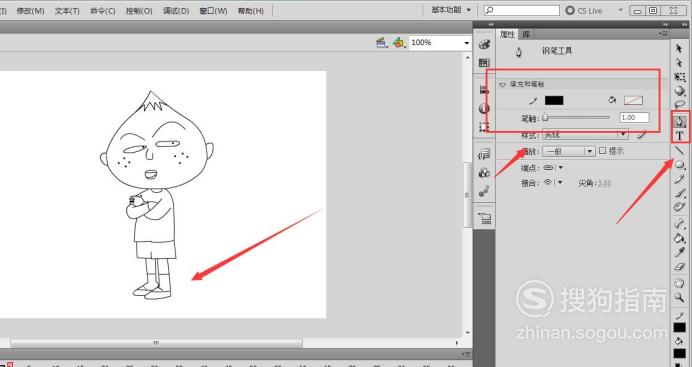
Task: Open the 缩放 scale dropdown
Action: coord(568,151)
